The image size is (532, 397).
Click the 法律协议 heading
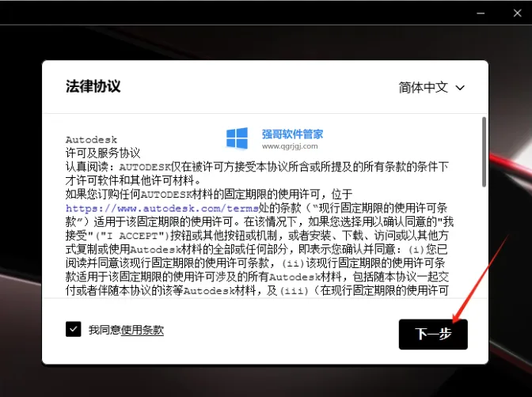tap(93, 86)
